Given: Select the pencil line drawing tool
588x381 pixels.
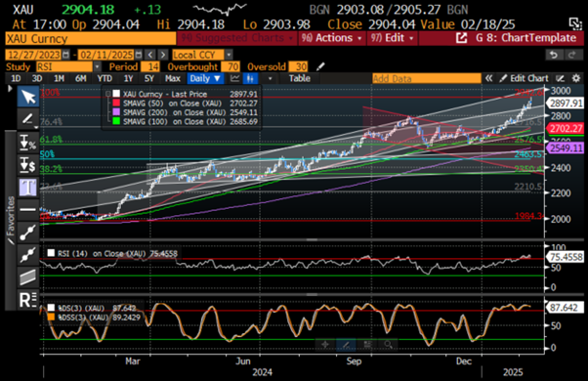Looking at the screenshot, I should pyautogui.click(x=28, y=119).
